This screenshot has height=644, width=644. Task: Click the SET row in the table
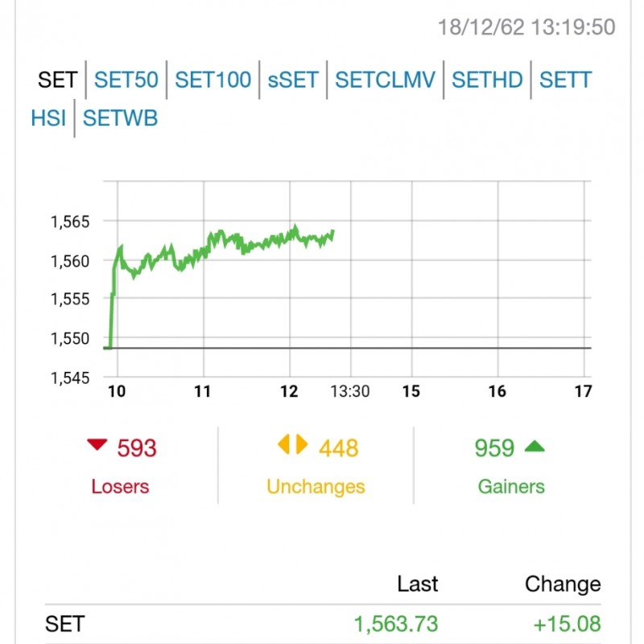(323, 624)
